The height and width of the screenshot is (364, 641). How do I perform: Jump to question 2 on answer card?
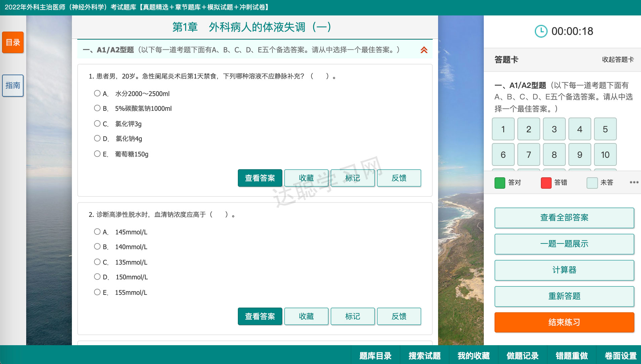529,129
